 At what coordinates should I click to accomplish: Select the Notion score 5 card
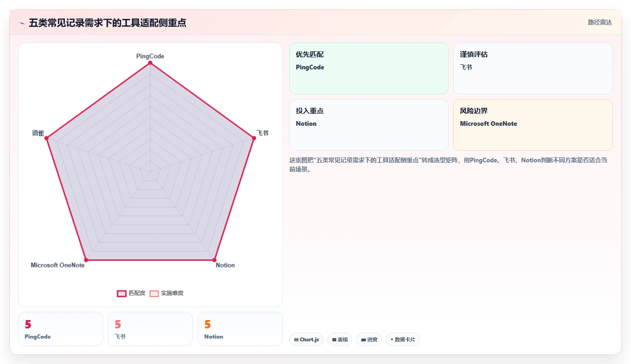[240, 329]
